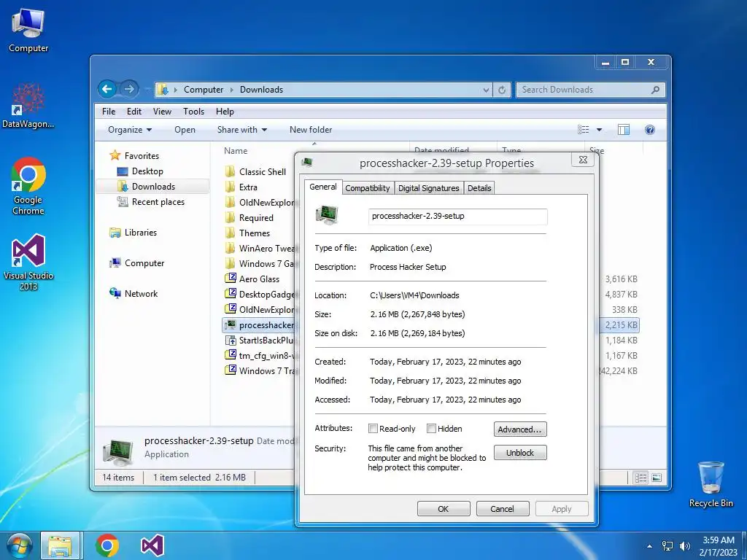Select the Extra folder

[x=241, y=187]
